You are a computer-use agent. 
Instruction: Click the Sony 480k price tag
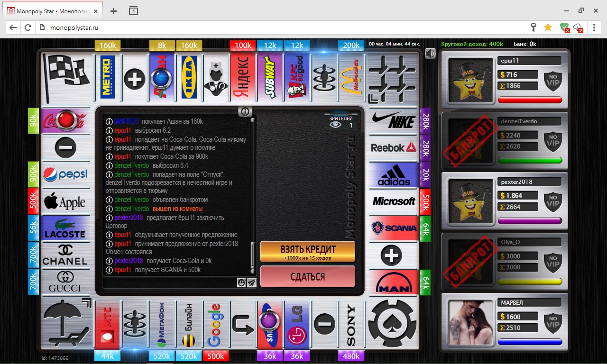tap(351, 356)
